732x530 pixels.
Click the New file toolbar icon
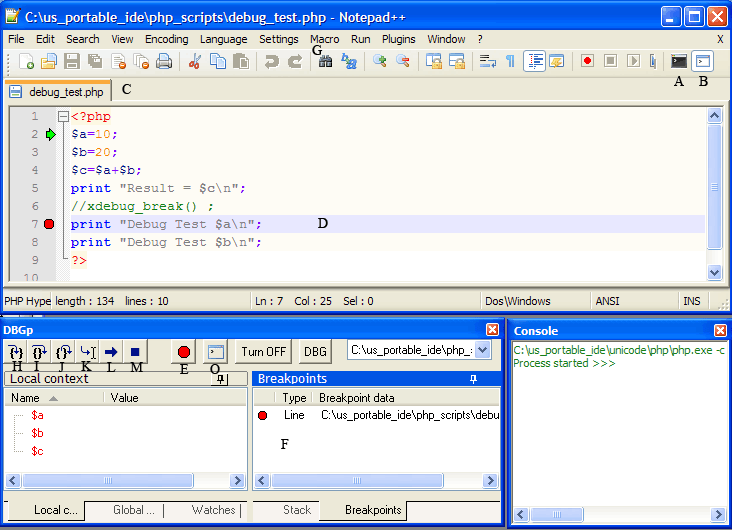point(26,61)
